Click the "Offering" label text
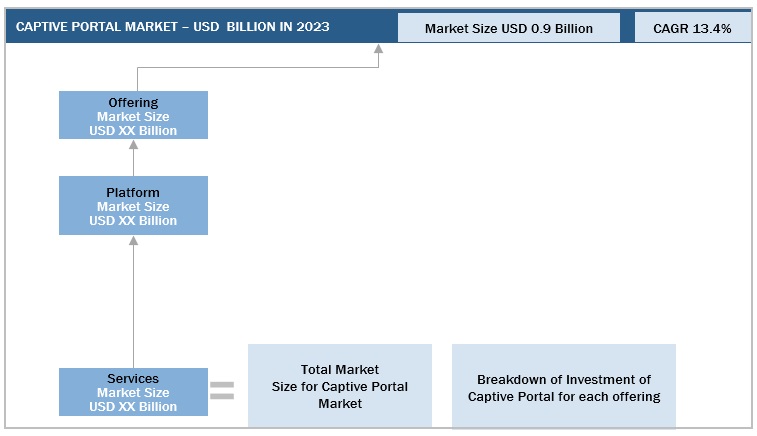The width and height of the screenshot is (757, 436). click(x=133, y=103)
